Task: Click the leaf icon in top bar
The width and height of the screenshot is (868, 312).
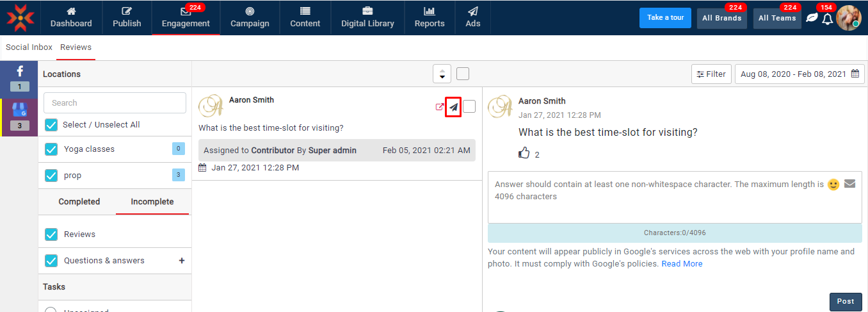Action: tap(811, 18)
